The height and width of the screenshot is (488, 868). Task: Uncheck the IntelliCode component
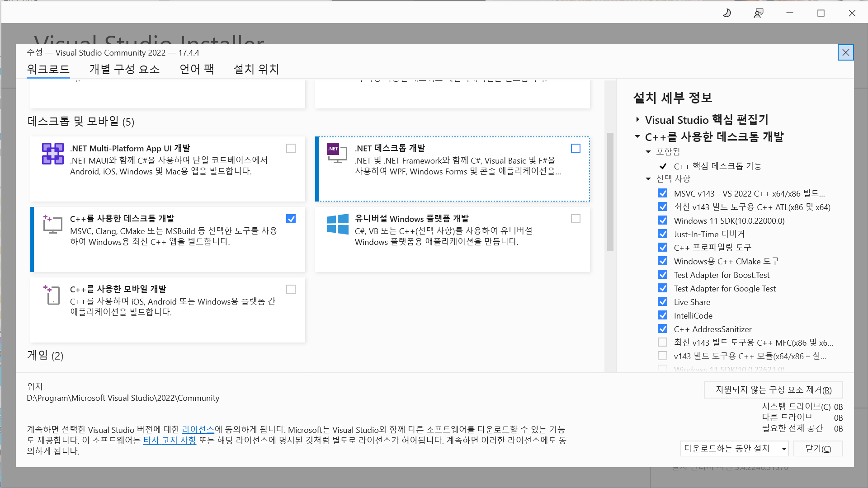tap(662, 315)
